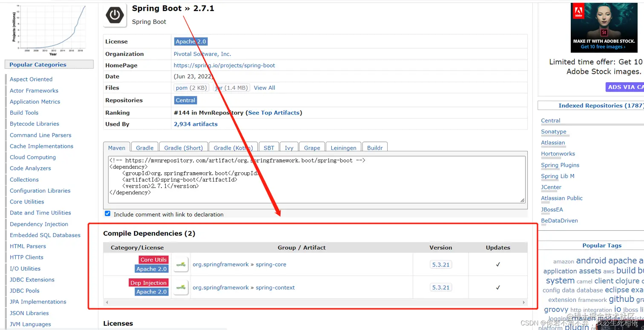Open the See Top Artifacts link
The height and width of the screenshot is (330, 644).
pyautogui.click(x=274, y=113)
